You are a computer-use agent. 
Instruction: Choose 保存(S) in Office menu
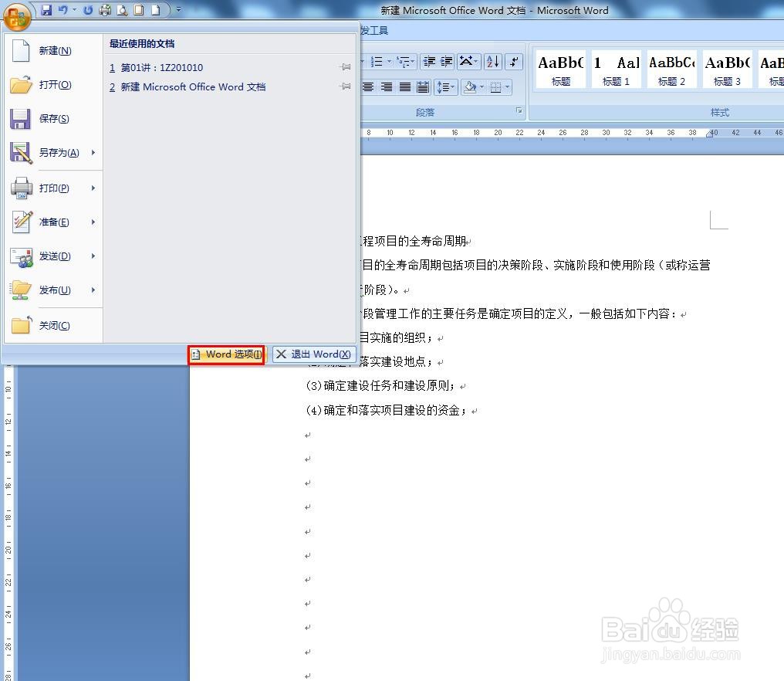click(53, 119)
